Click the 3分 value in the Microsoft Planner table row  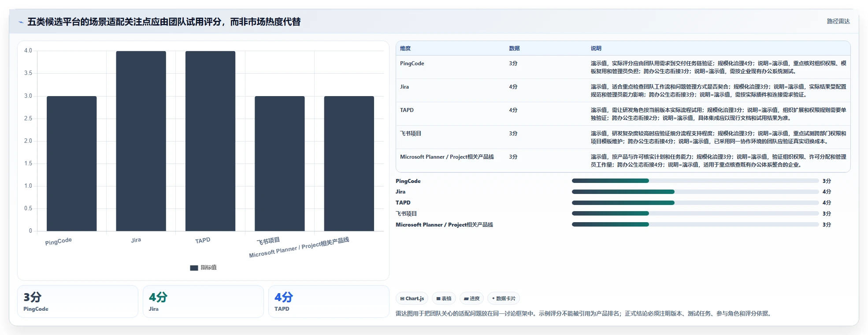(x=513, y=157)
